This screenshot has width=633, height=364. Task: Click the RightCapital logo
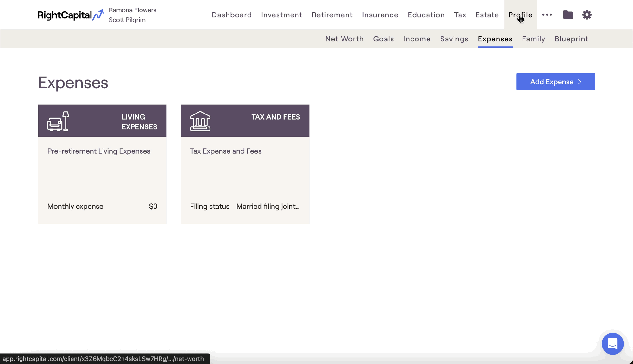tap(70, 15)
